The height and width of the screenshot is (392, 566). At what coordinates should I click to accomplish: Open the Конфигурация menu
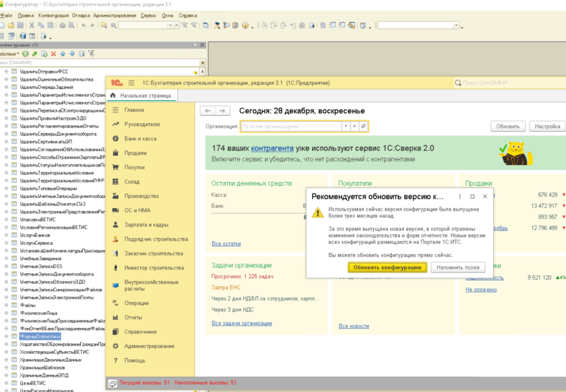[54, 15]
